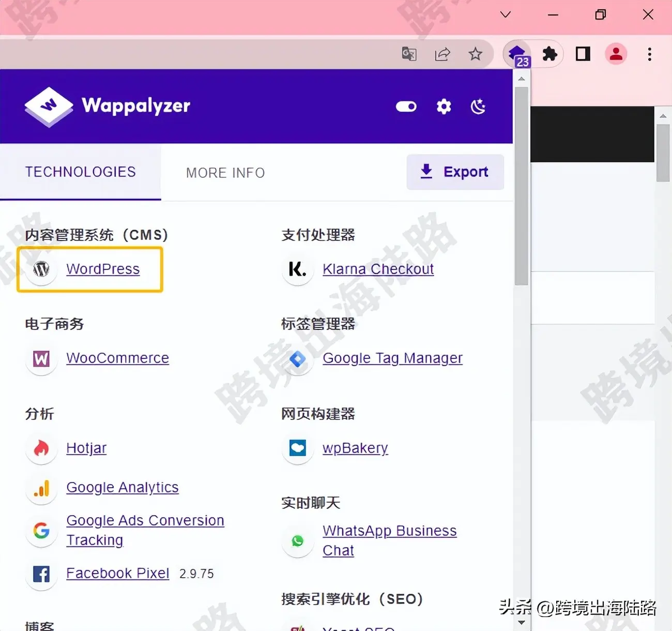This screenshot has height=631, width=672.
Task: Open Wappalyzer settings gear icon
Action: [x=444, y=107]
